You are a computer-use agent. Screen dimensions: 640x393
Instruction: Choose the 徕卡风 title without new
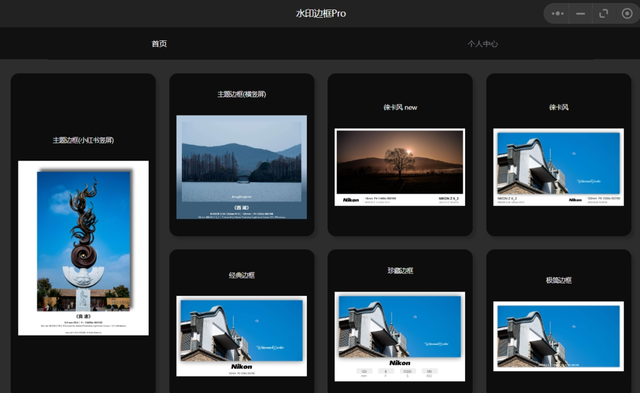click(558, 107)
